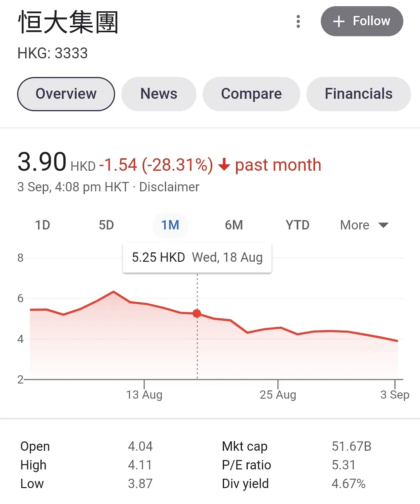The image size is (420, 504).
Task: Open the Disclaimer link
Action: click(x=169, y=187)
